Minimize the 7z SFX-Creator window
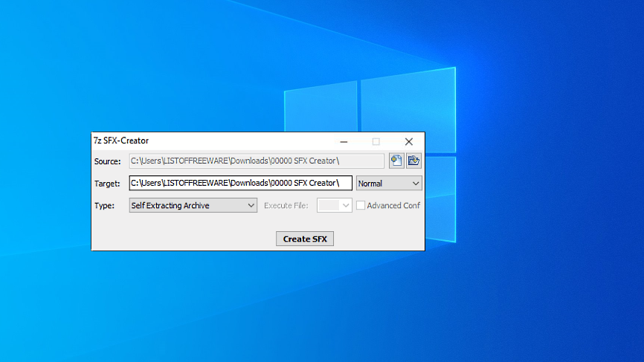Screen dimensions: 644x362 click(x=344, y=141)
